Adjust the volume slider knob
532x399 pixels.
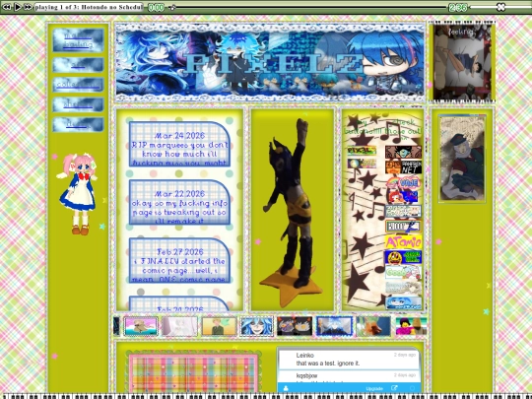tap(500, 7)
